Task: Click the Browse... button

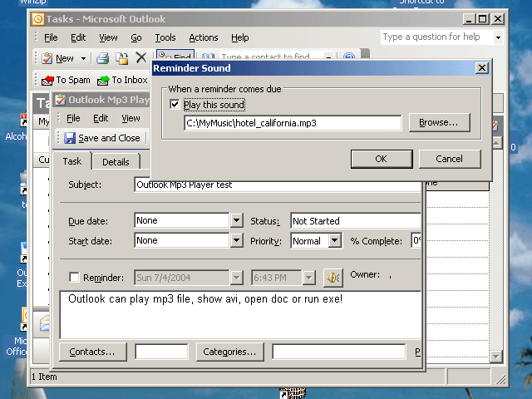Action: [x=439, y=122]
